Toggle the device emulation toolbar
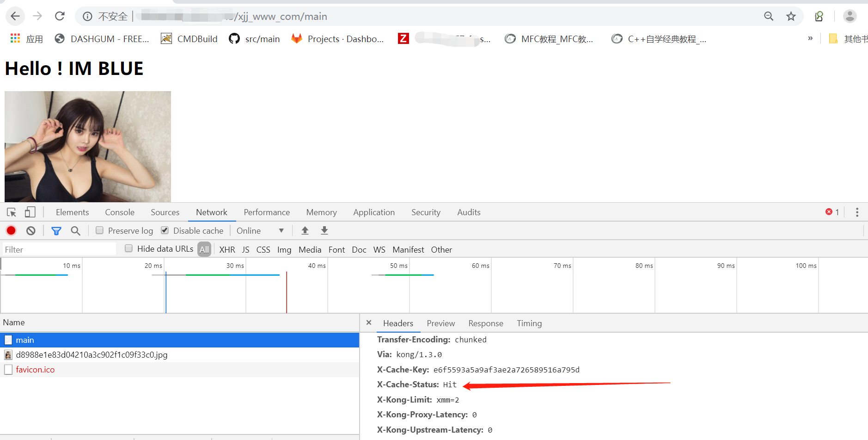The image size is (868, 440). coord(30,212)
